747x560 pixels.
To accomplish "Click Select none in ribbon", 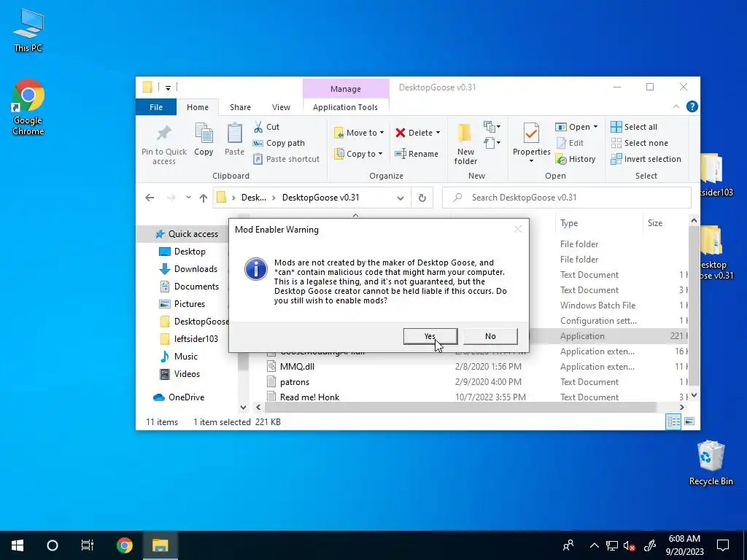I will tap(639, 143).
